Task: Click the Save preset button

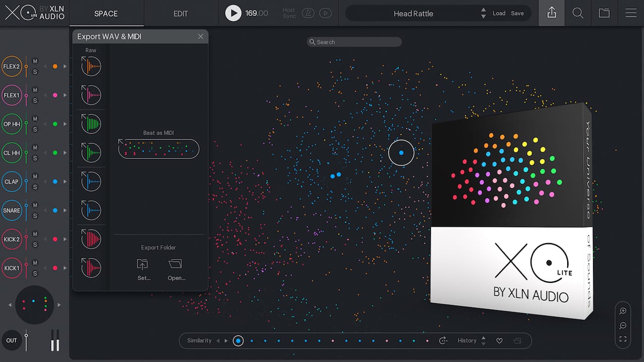Action: tap(517, 13)
